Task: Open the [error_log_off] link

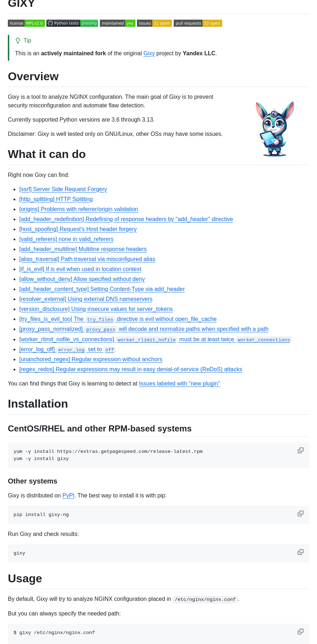Action: 67,349
